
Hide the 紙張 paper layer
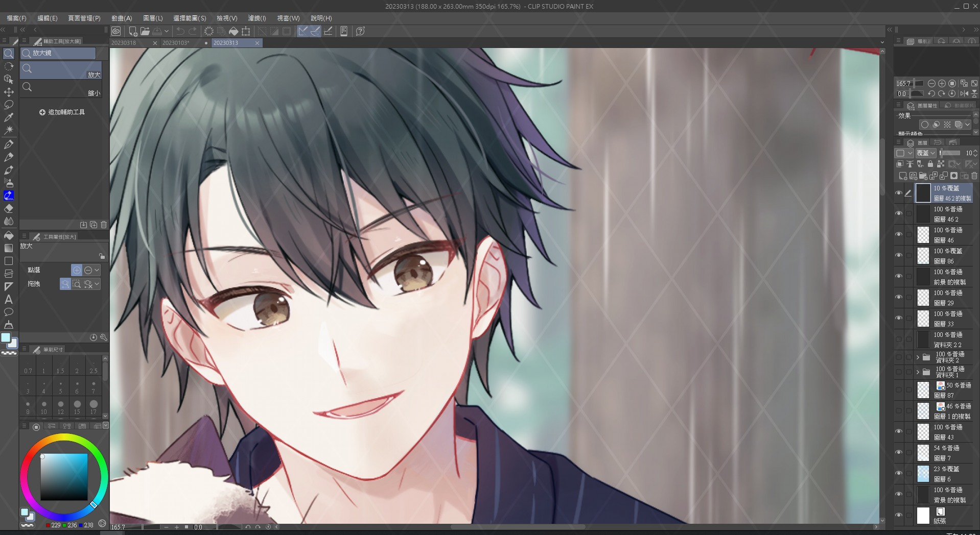click(x=899, y=516)
